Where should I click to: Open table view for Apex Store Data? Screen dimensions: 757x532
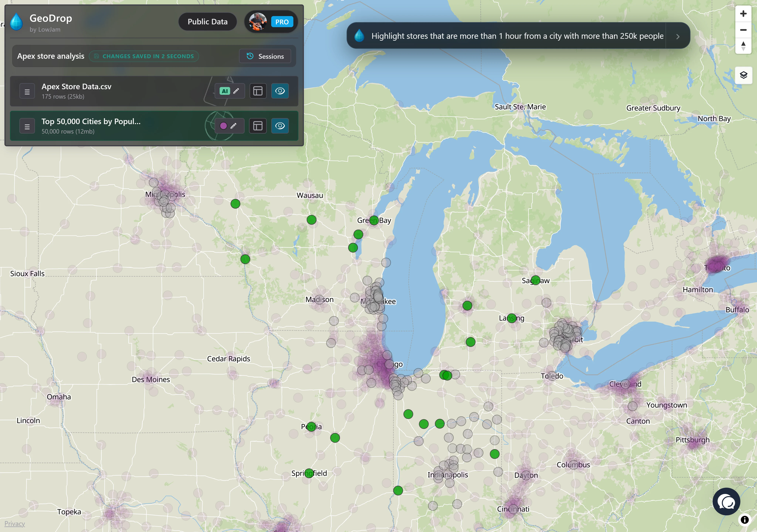[x=258, y=91]
